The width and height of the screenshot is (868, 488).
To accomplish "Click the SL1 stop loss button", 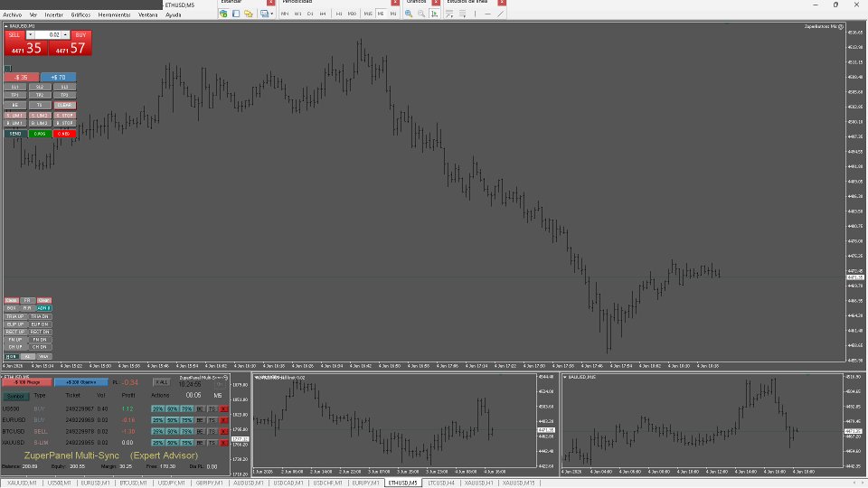I will [15, 87].
